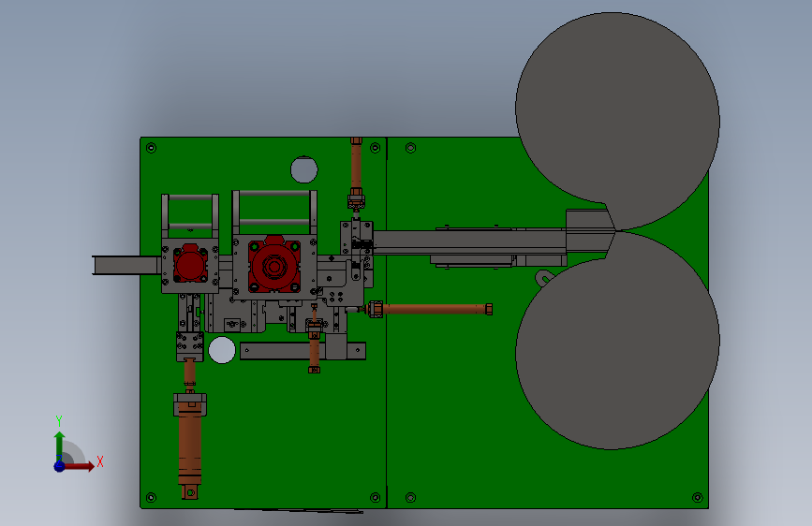Click the top-left corner screw hole of left plate

point(151,148)
